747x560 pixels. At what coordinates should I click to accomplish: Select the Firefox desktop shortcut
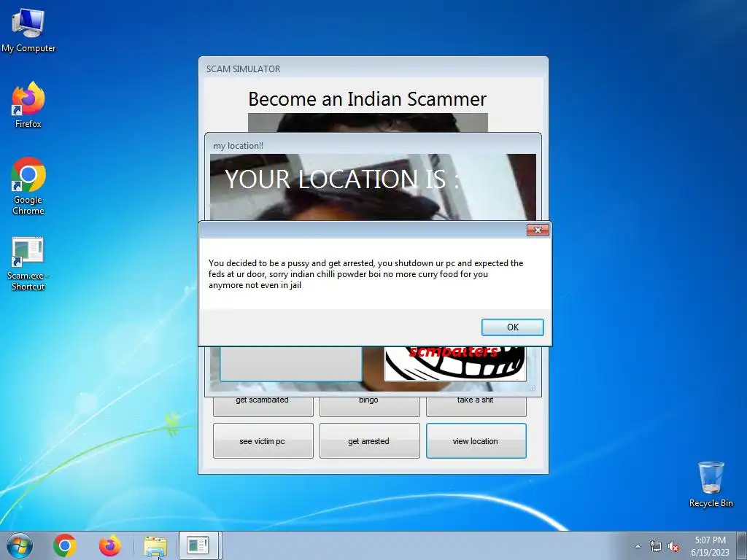click(28, 105)
